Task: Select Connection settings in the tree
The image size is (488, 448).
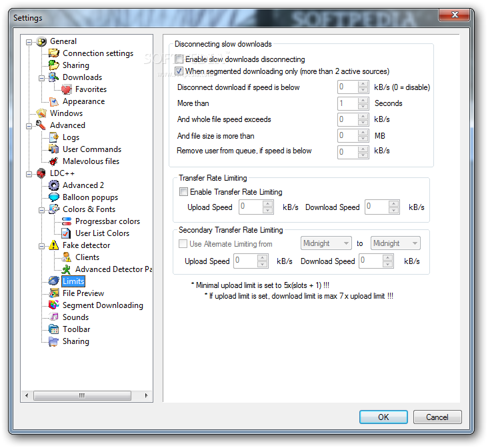Action: [98, 53]
